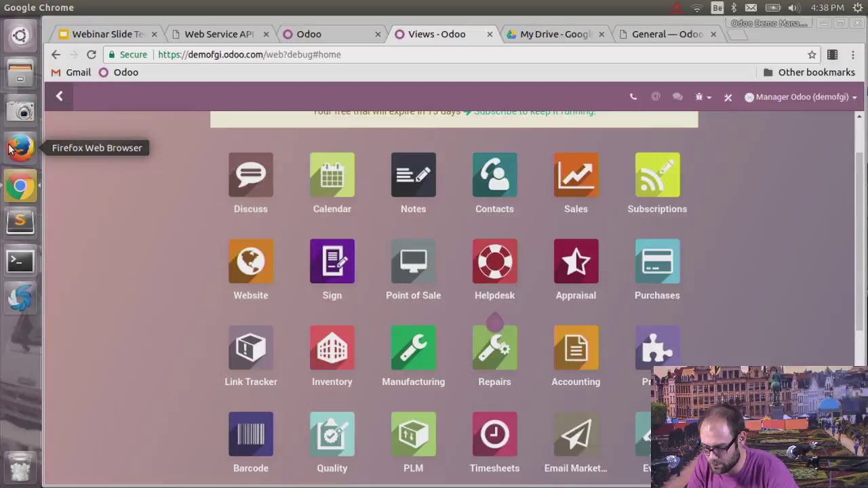Launch Firefox from the Ubuntu dock
The width and height of the screenshot is (868, 488).
20,148
